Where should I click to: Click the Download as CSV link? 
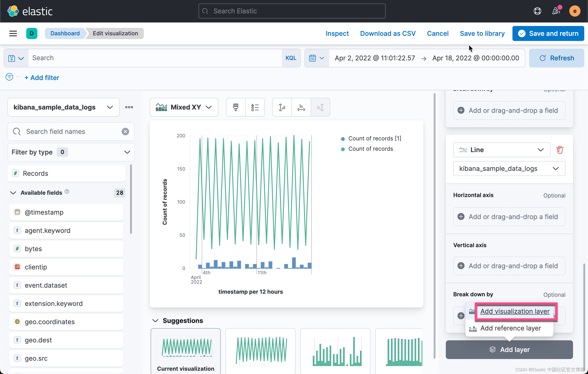pos(388,33)
